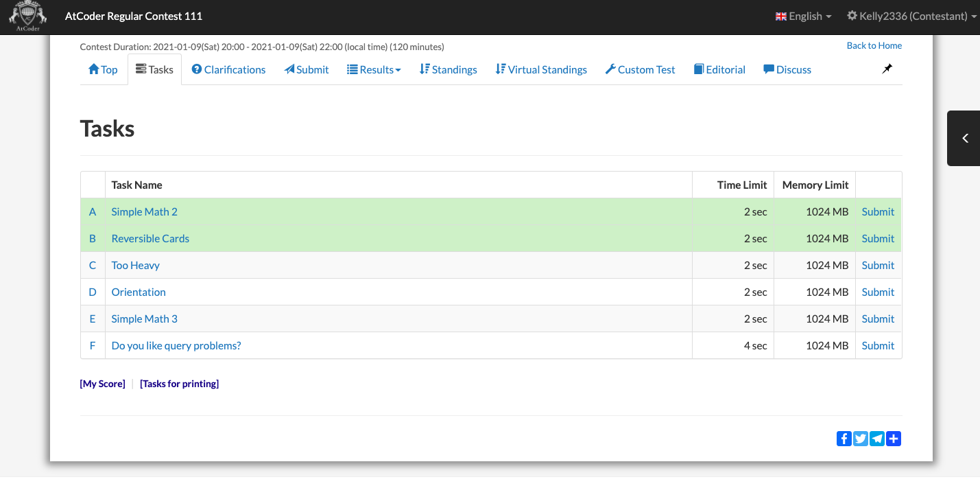
Task: Share via Telegram icon
Action: [x=876, y=438]
